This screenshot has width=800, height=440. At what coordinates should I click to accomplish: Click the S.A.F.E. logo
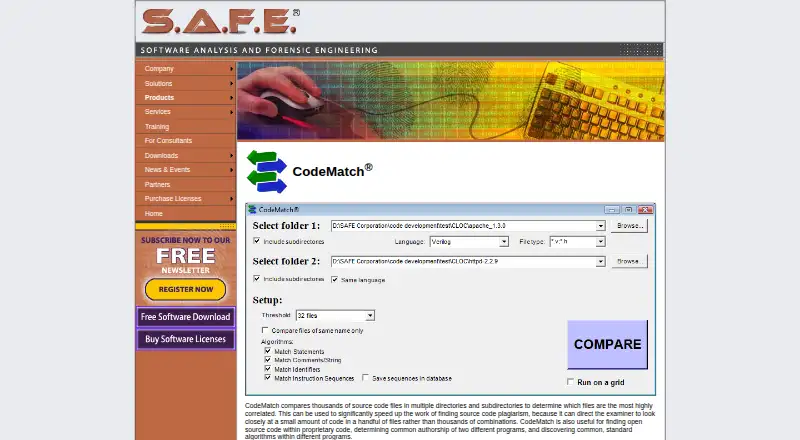click(x=220, y=21)
